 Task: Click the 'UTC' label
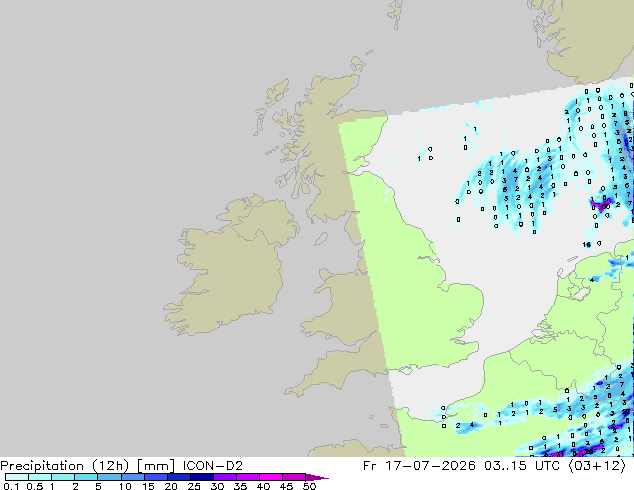click(x=547, y=466)
